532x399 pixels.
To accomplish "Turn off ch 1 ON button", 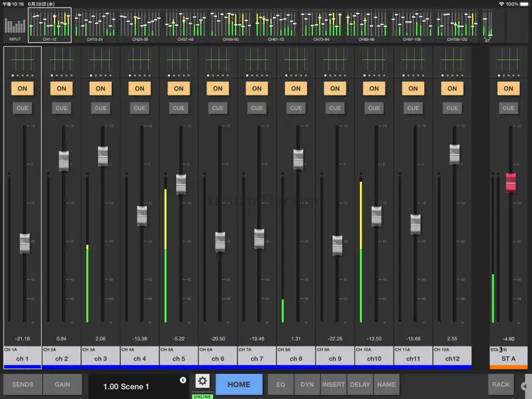I will [x=23, y=89].
